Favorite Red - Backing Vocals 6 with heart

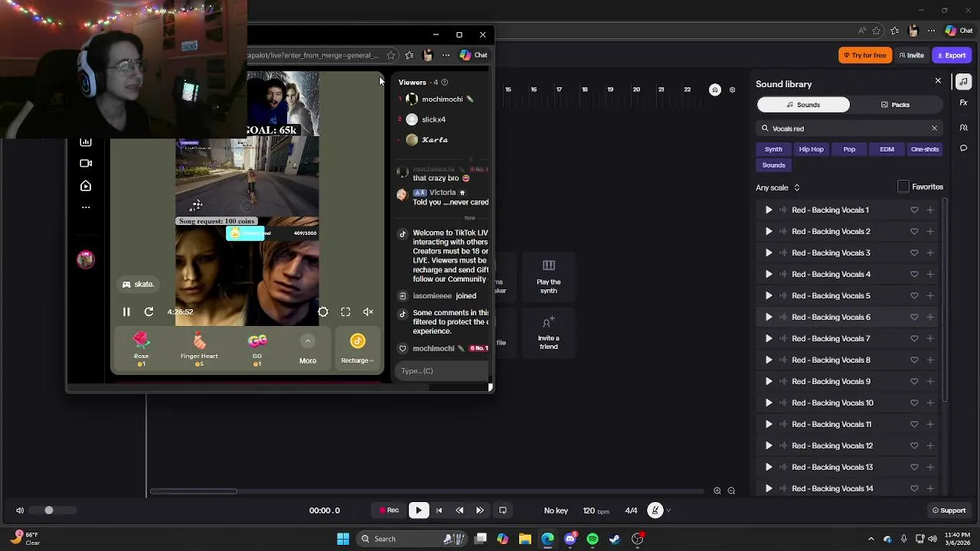[914, 317]
